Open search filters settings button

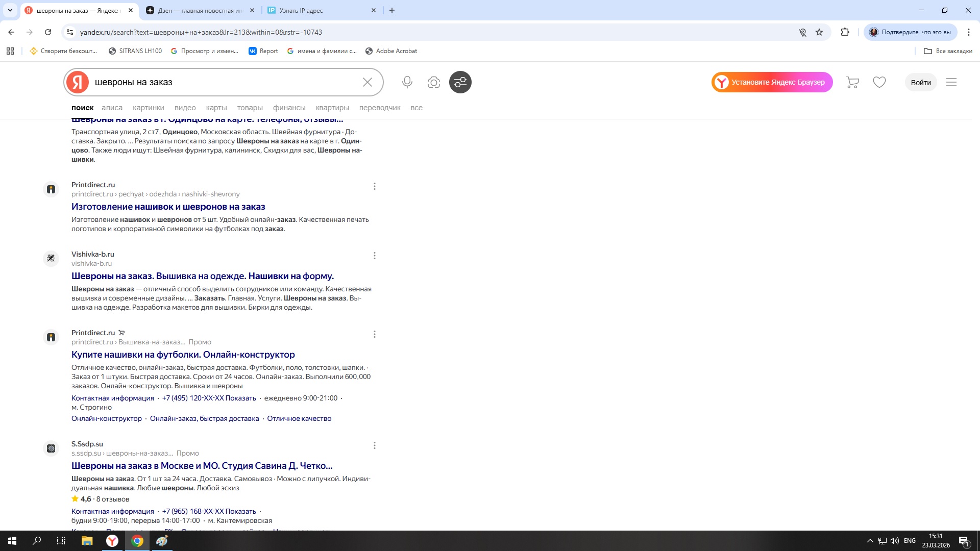(460, 82)
